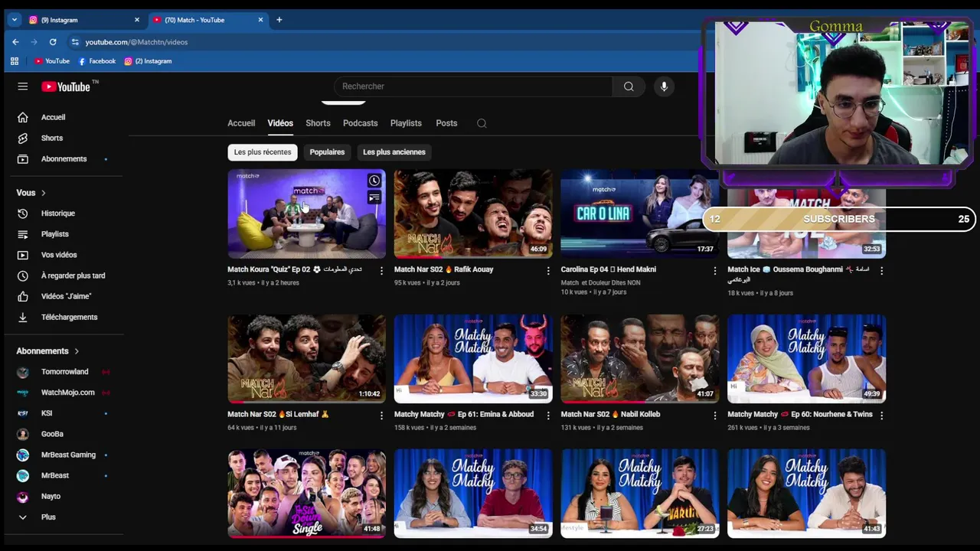
Task: Switch to channel Accueil tab
Action: [241, 123]
